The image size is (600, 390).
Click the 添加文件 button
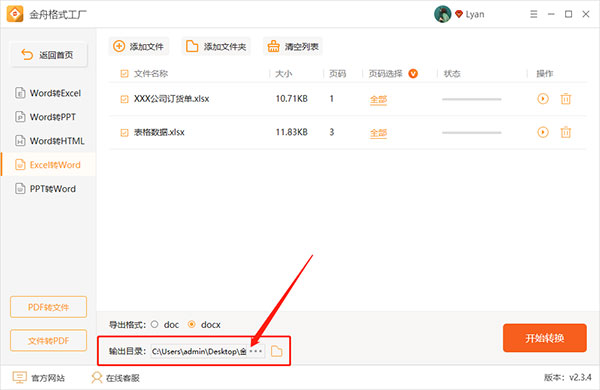pyautogui.click(x=139, y=46)
